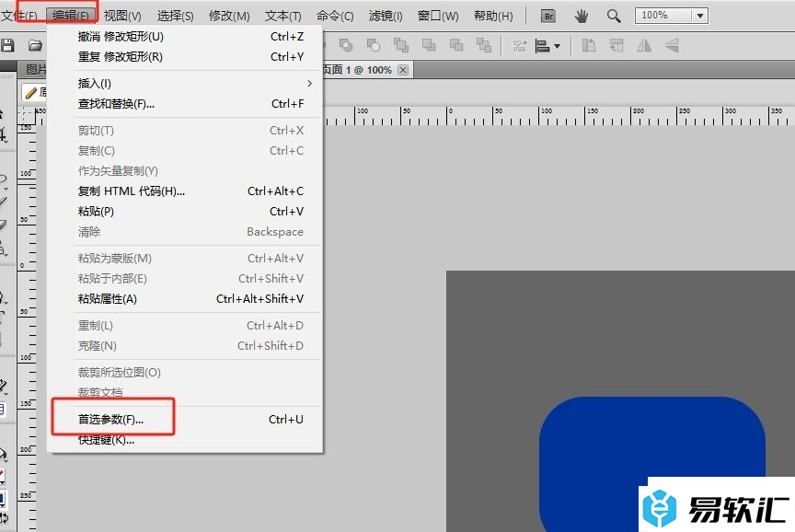Collapse the open 编辑(E) menu
This screenshot has width=795, height=532.
pos(70,16)
